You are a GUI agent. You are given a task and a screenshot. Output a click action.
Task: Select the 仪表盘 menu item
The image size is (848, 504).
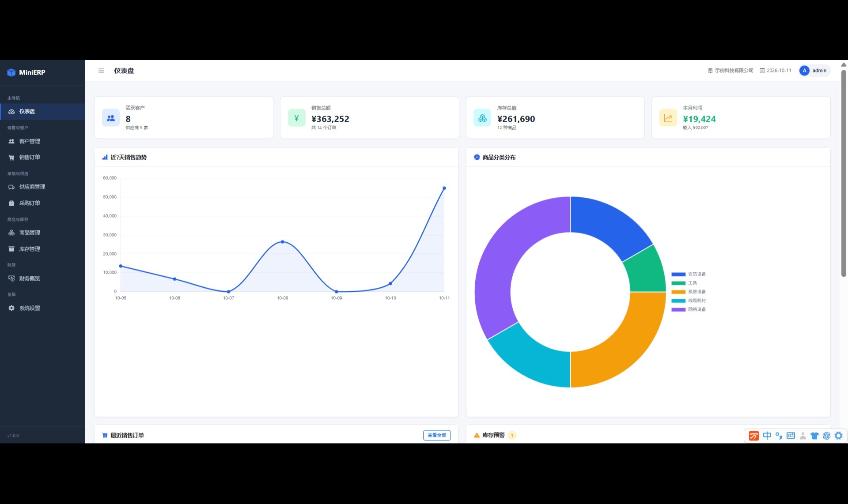tap(42, 112)
